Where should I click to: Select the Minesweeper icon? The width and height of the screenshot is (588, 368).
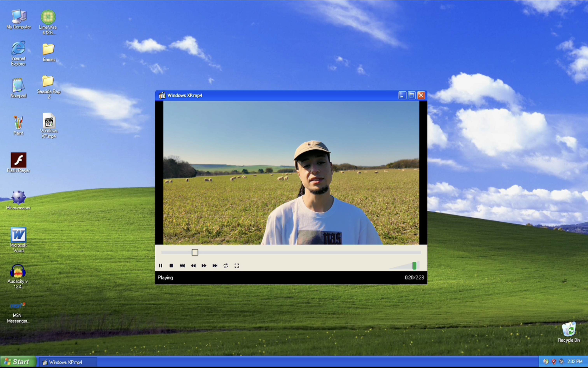click(x=18, y=200)
